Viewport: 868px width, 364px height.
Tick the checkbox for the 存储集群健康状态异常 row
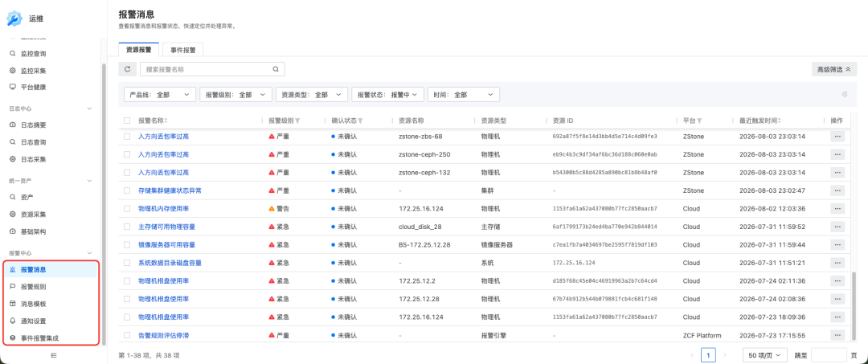(127, 190)
